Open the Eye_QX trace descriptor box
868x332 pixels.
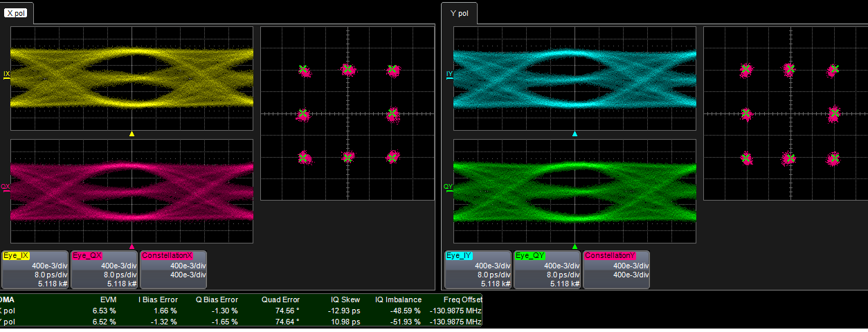coord(105,269)
